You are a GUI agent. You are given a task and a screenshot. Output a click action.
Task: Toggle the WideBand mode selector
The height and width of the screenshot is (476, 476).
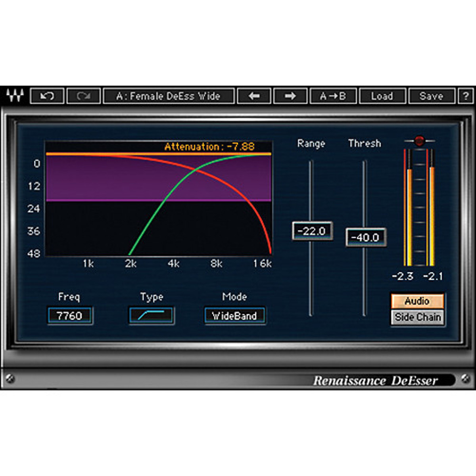[x=234, y=316]
